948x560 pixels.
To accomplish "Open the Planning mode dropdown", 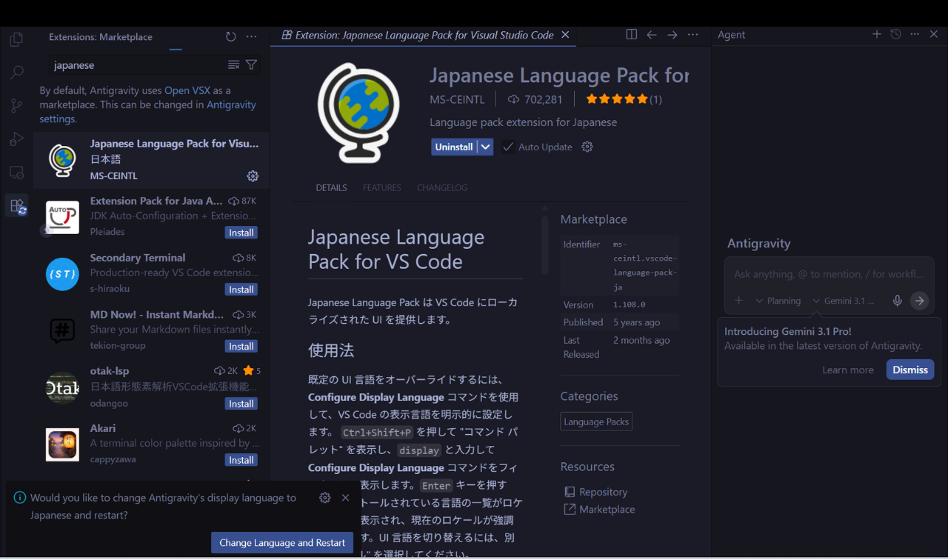I will [778, 301].
